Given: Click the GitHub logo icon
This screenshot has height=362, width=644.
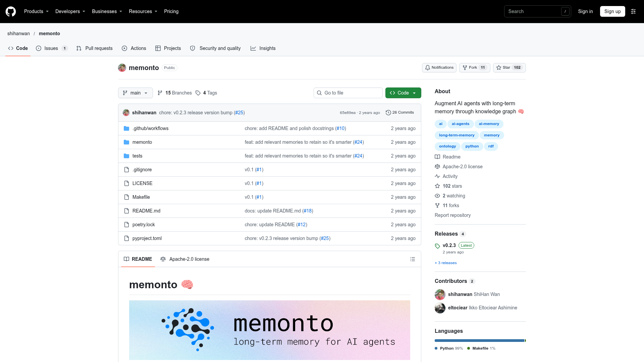Looking at the screenshot, I should point(11,11).
